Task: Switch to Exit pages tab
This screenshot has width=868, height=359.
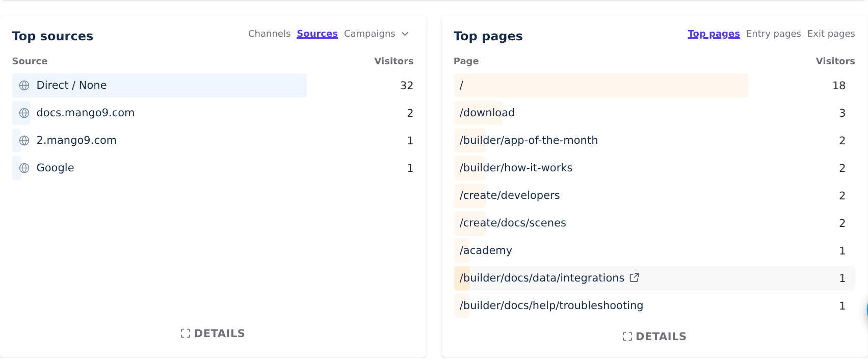Action: [x=831, y=34]
